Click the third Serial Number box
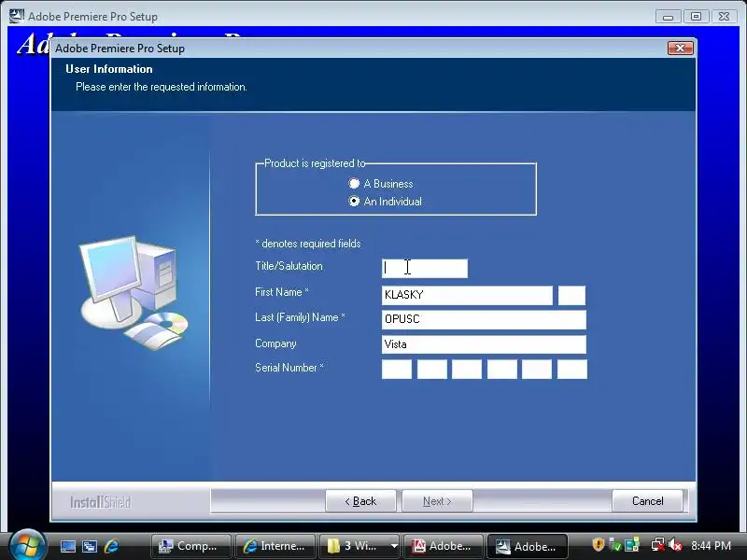The height and width of the screenshot is (560, 747). pos(467,369)
